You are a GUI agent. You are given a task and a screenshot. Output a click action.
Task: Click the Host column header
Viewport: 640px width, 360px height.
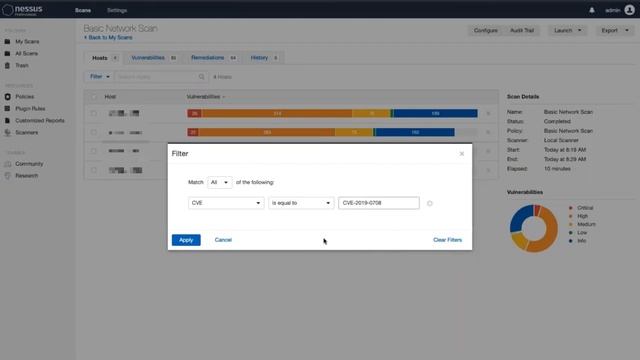110,97
